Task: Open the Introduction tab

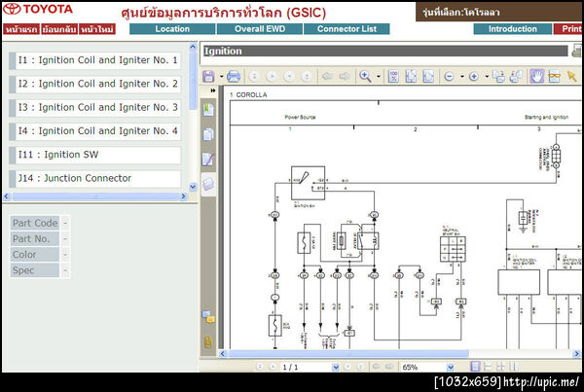Action: pyautogui.click(x=513, y=29)
